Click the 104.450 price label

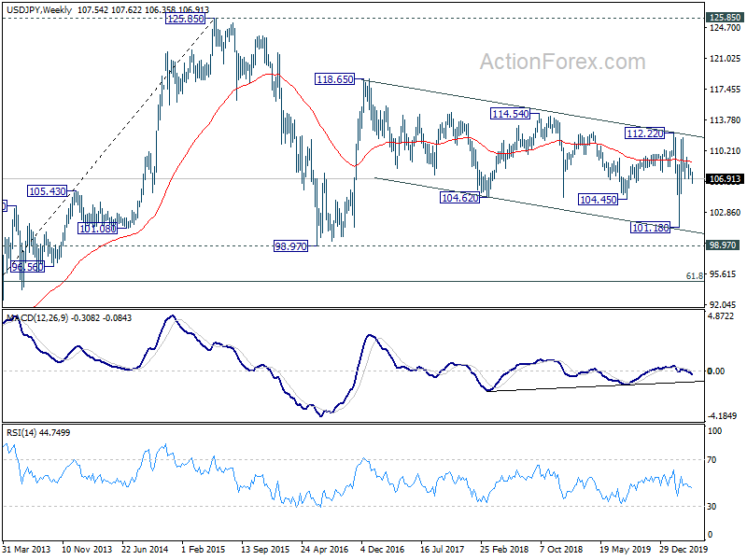pos(598,200)
